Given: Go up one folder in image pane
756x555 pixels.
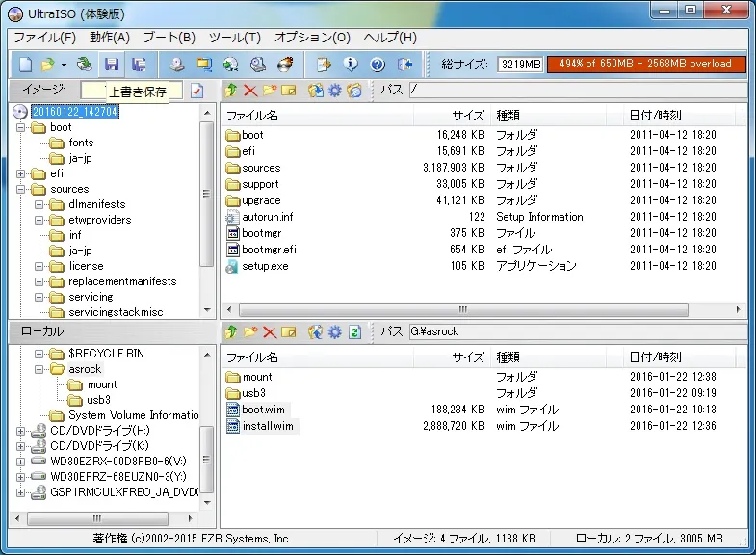Looking at the screenshot, I should (x=231, y=91).
